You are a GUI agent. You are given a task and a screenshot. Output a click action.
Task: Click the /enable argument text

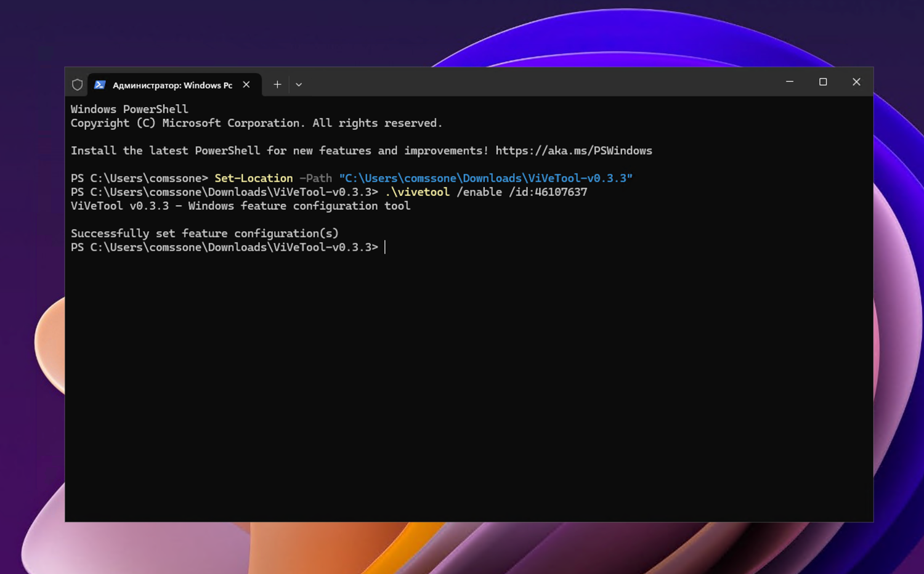479,192
